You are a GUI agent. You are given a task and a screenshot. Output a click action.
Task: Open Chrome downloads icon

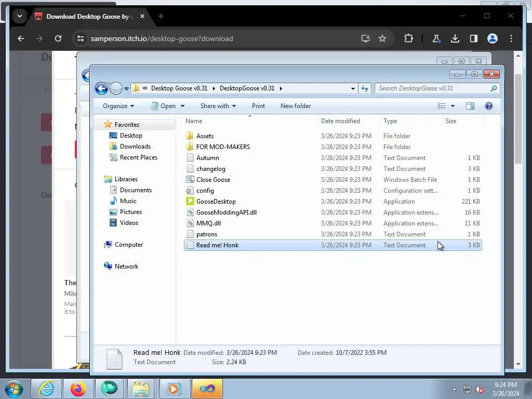tap(455, 38)
